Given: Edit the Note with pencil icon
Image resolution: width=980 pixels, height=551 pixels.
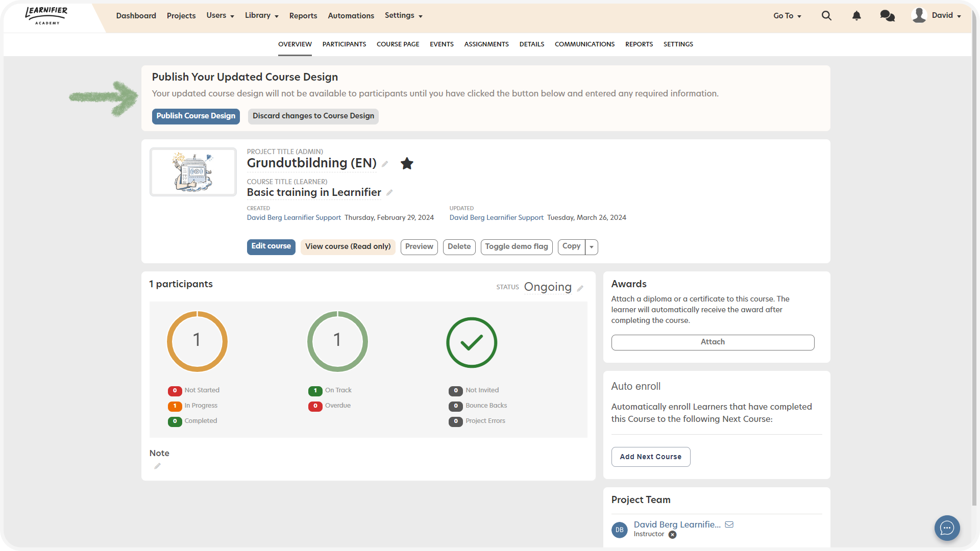Looking at the screenshot, I should point(157,466).
